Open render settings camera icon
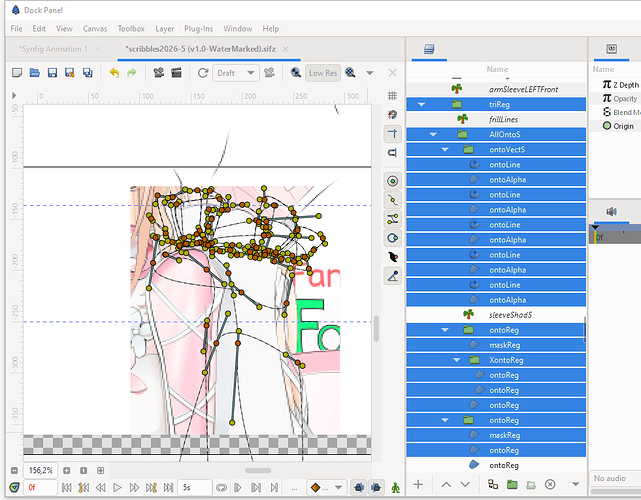 pos(159,73)
